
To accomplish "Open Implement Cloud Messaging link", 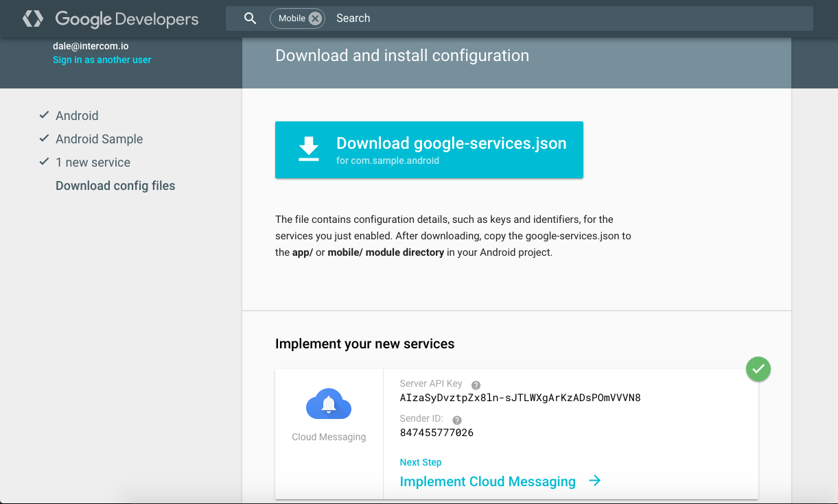I will 487,481.
